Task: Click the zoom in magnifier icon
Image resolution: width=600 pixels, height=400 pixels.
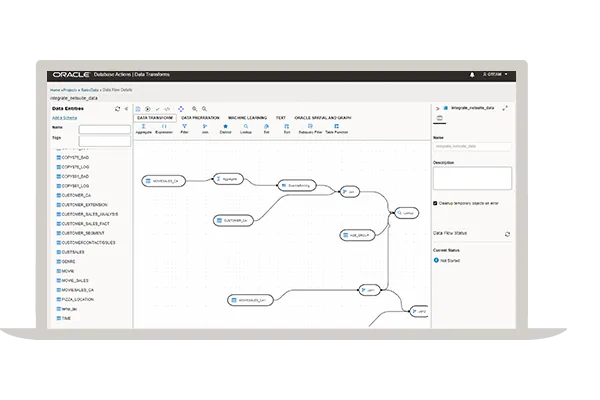Action: coord(195,108)
